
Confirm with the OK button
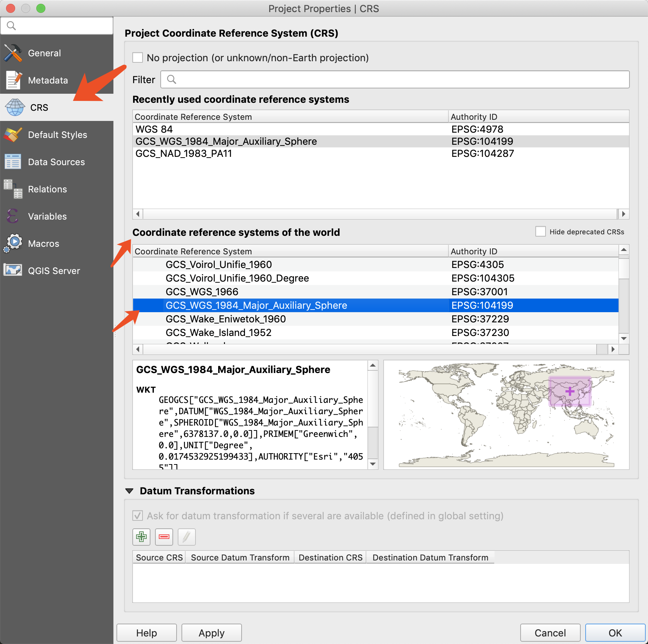point(615,633)
